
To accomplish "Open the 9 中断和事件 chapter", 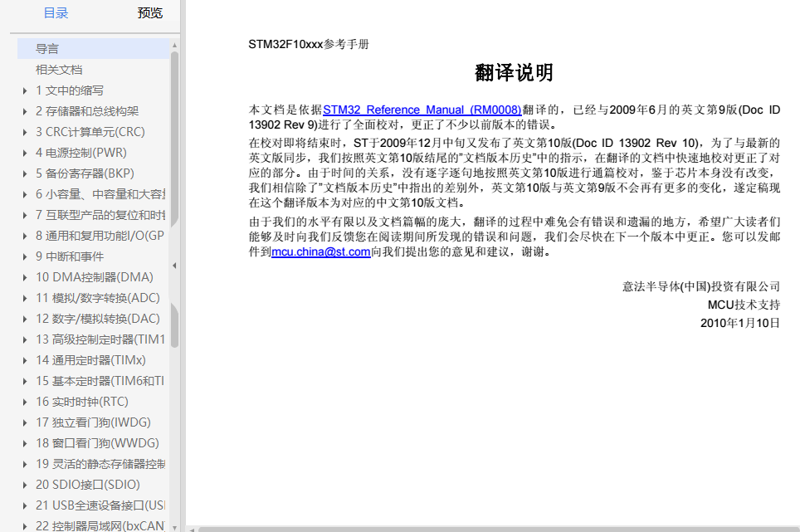I will pos(70,256).
